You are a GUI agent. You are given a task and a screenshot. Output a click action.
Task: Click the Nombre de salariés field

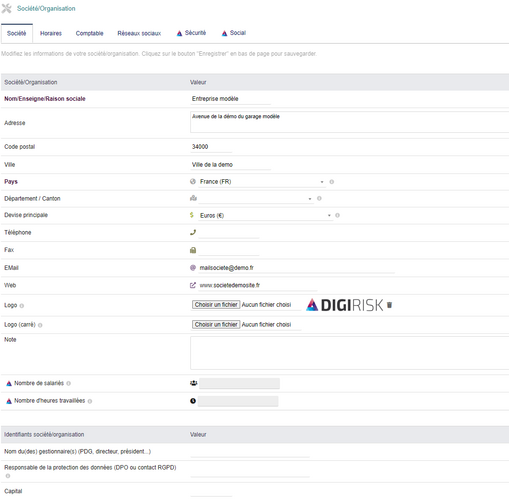click(239, 384)
